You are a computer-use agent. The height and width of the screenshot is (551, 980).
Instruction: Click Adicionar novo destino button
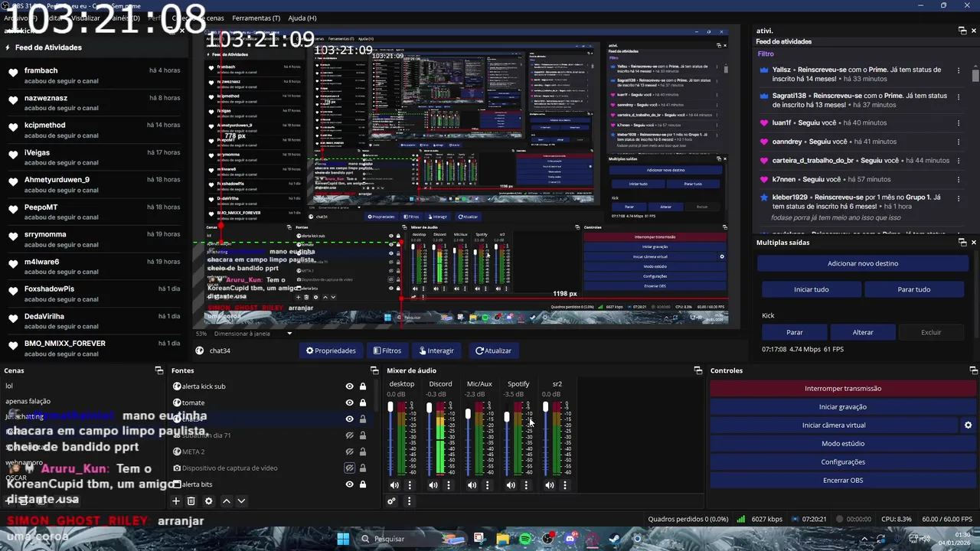coord(863,263)
